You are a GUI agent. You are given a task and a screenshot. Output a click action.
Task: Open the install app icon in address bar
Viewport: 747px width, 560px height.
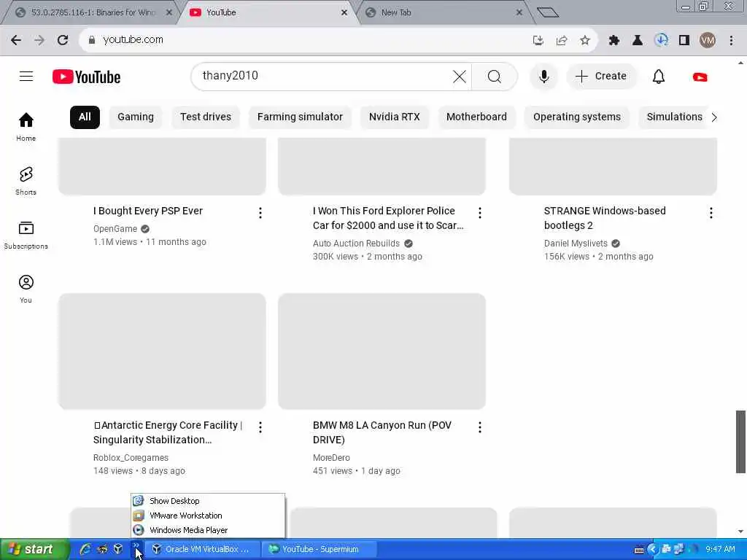[x=538, y=41]
